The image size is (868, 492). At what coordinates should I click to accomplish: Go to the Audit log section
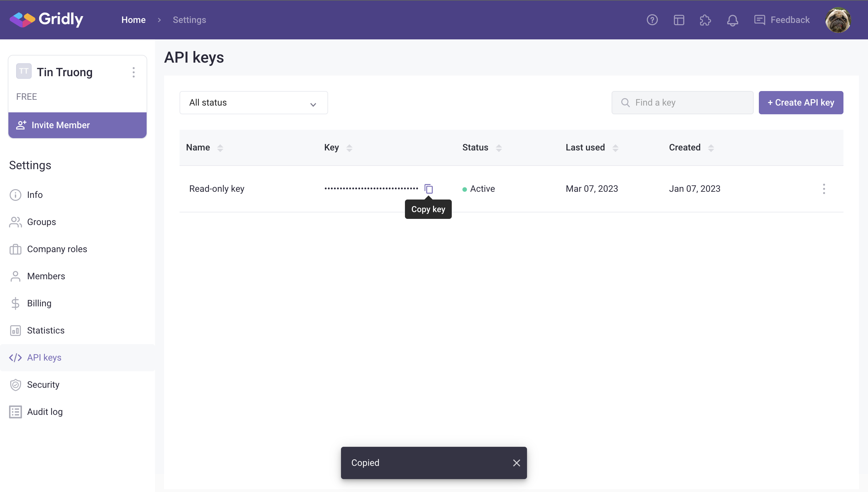point(45,412)
